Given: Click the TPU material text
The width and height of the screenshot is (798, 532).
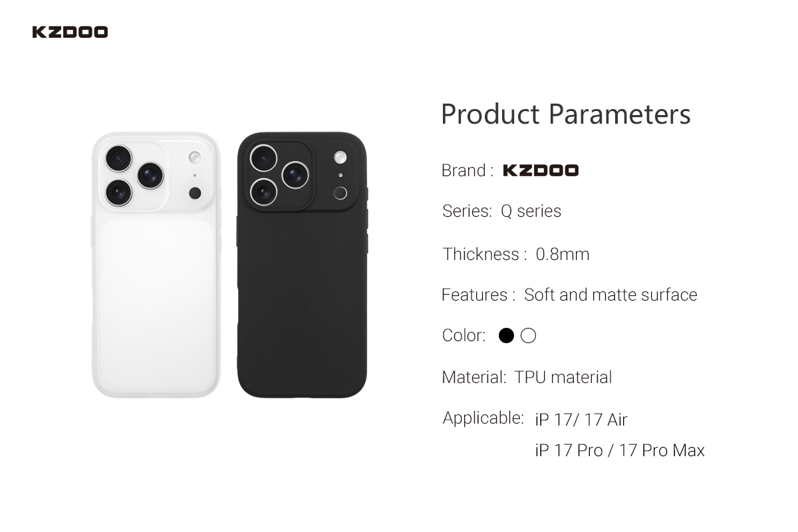Looking at the screenshot, I should point(563,377).
